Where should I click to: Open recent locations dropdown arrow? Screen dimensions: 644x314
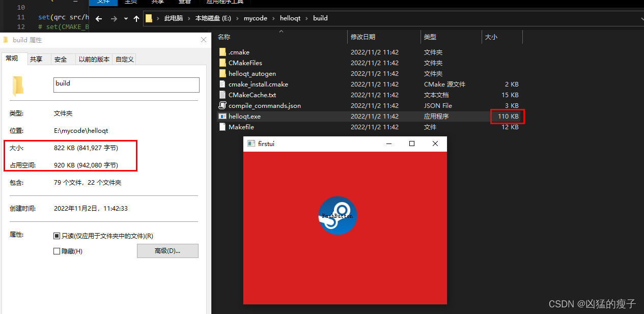pyautogui.click(x=125, y=18)
